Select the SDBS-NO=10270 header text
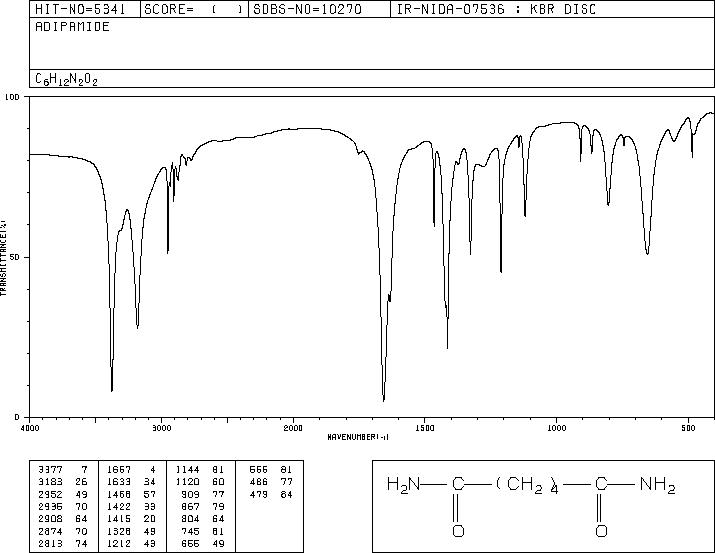Viewport: 715px width, 553px height. click(x=307, y=9)
